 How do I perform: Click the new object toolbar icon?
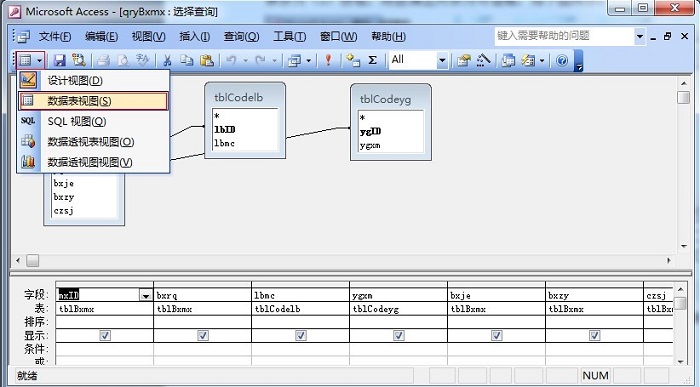click(x=528, y=60)
